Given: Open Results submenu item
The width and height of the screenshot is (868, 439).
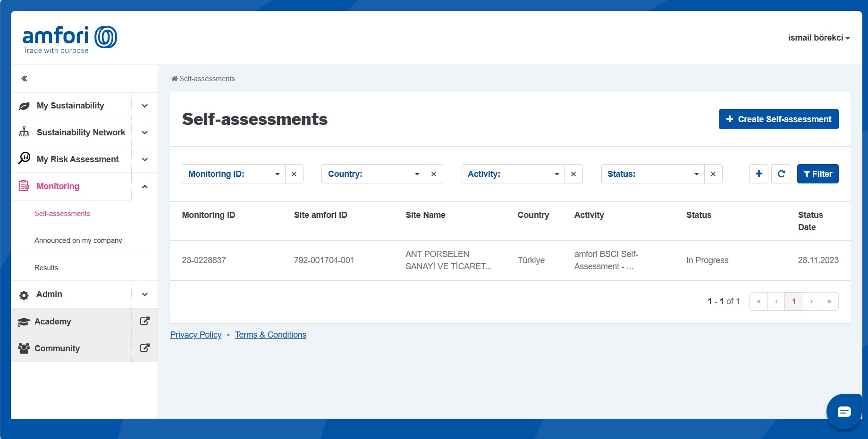Looking at the screenshot, I should coord(46,268).
